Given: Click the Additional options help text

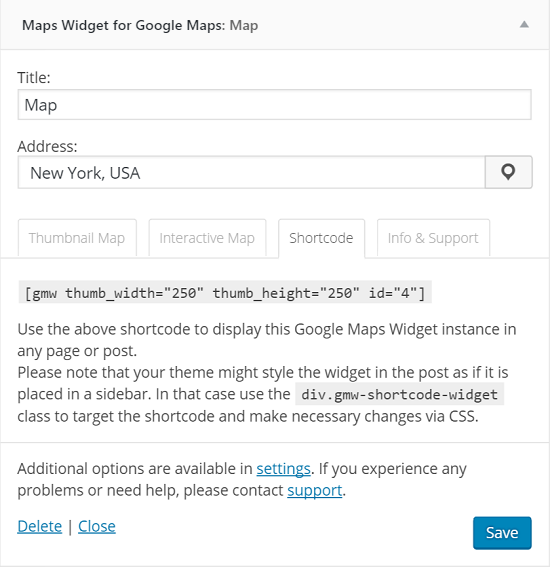Looking at the screenshot, I should [x=242, y=479].
